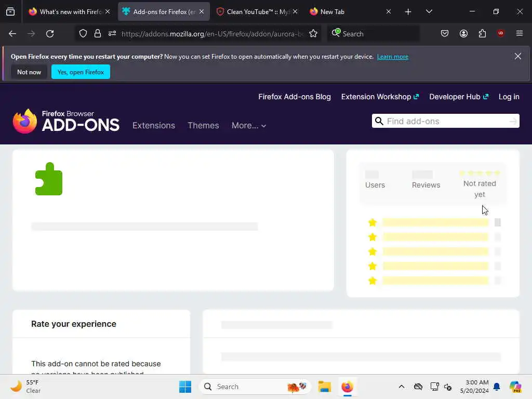Submit add-on search arrow
This screenshot has height=399, width=532.
[x=513, y=121]
